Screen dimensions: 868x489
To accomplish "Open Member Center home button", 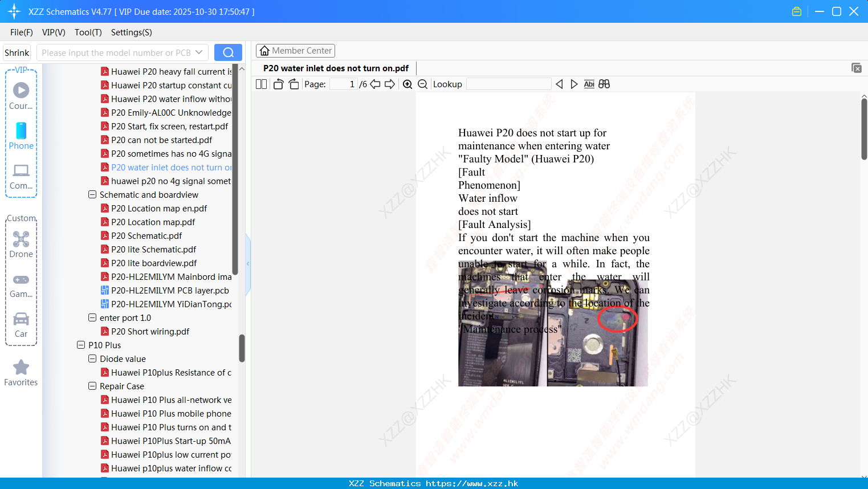I will point(295,51).
